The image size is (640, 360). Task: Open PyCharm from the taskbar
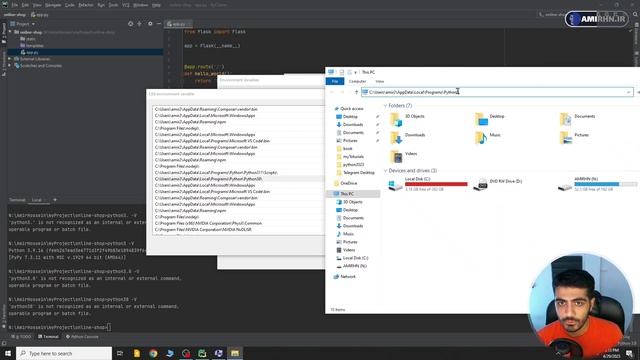202,353
